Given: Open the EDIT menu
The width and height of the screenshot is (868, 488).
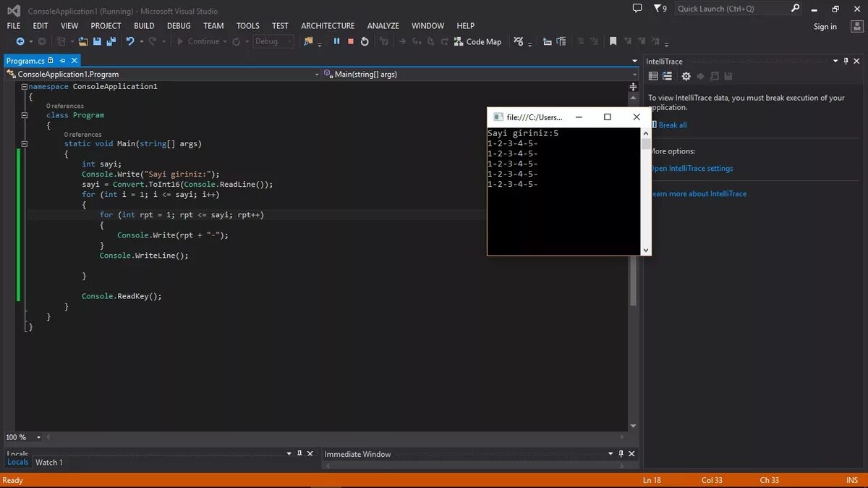Looking at the screenshot, I should pyautogui.click(x=41, y=25).
